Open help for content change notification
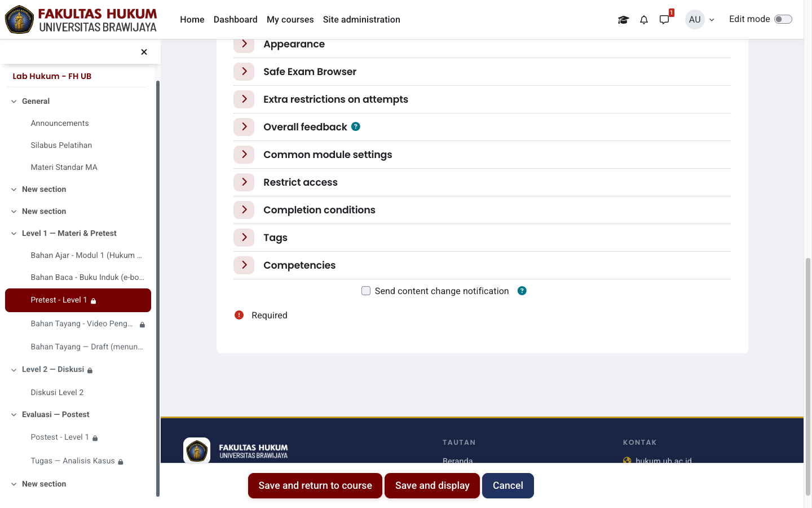The image size is (812, 508). click(522, 291)
